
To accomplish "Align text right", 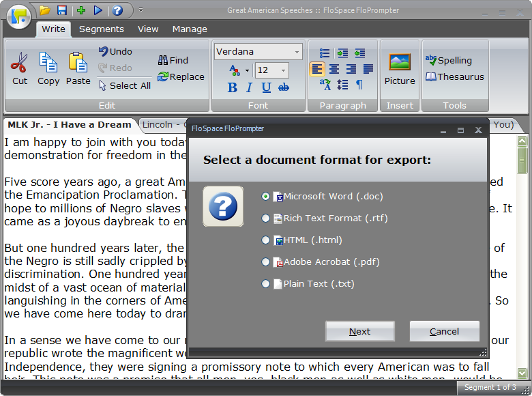I will 351,69.
